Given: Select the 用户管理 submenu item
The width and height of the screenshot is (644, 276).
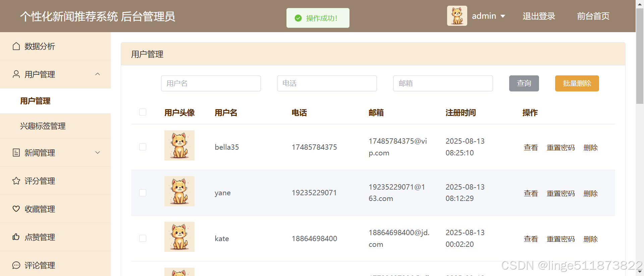Looking at the screenshot, I should [55, 101].
